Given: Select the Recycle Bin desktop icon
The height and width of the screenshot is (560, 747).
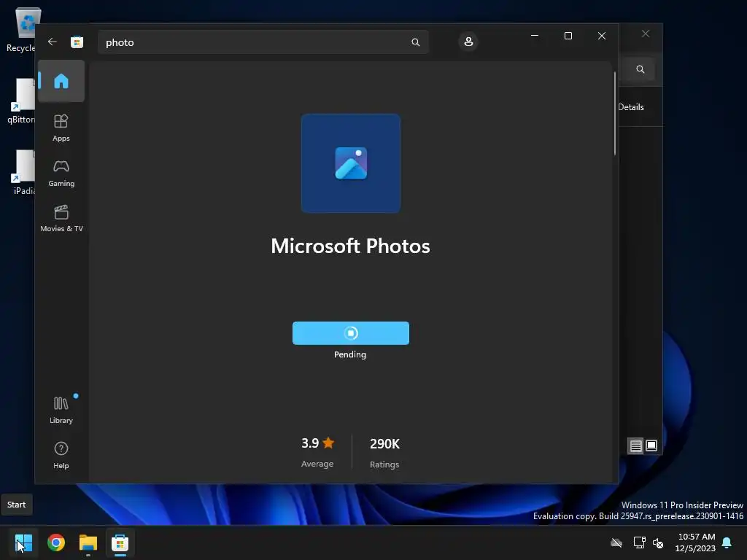Looking at the screenshot, I should click(x=21, y=30).
